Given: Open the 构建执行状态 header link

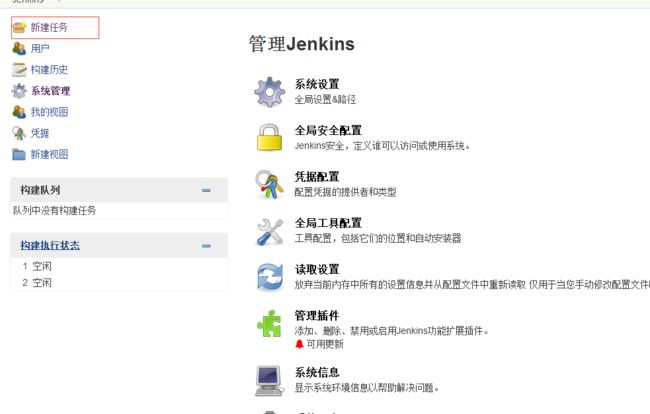Looking at the screenshot, I should click(x=50, y=245).
